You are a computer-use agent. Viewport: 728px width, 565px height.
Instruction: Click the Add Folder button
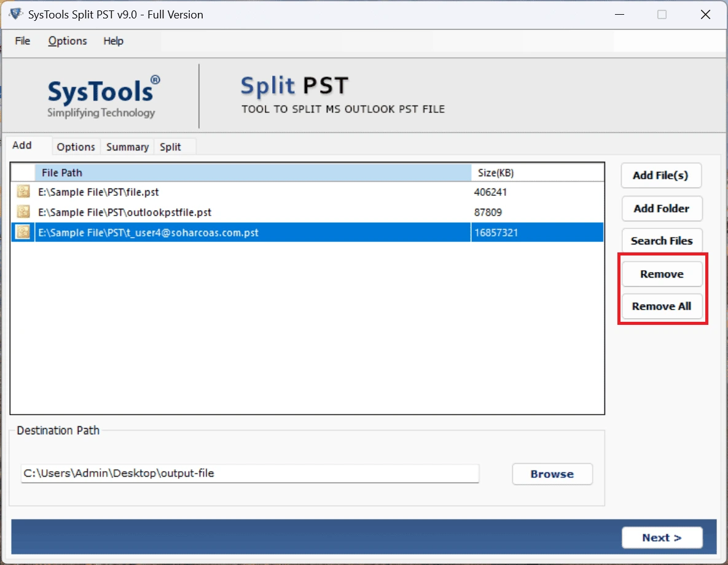click(661, 208)
